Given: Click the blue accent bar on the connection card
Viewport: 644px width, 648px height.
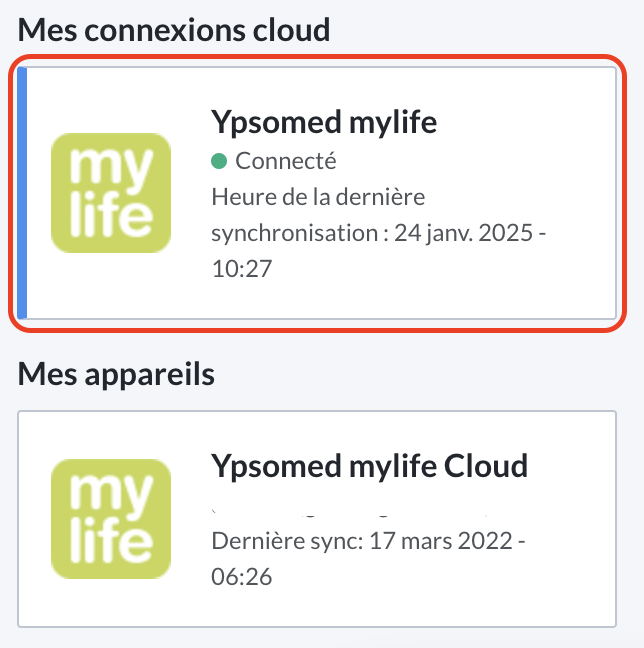Looking at the screenshot, I should [x=22, y=193].
